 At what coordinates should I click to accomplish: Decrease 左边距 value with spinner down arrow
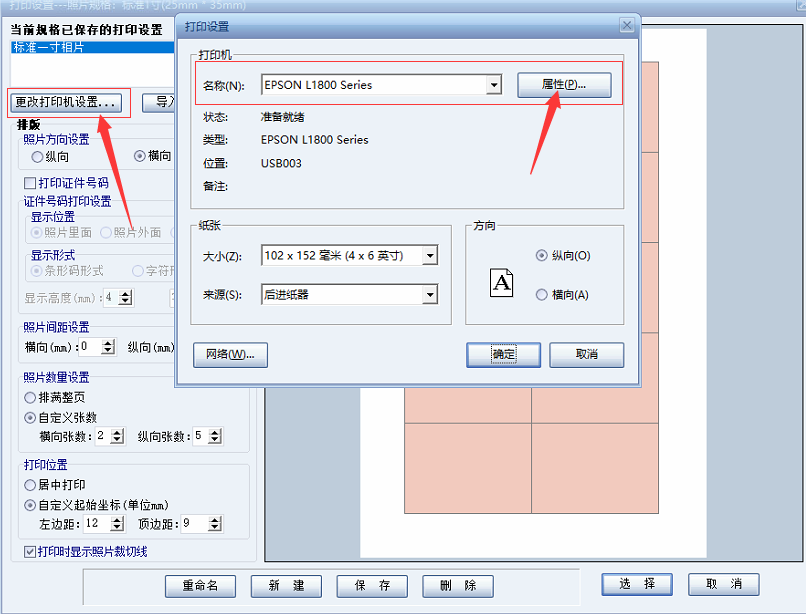pyautogui.click(x=117, y=528)
